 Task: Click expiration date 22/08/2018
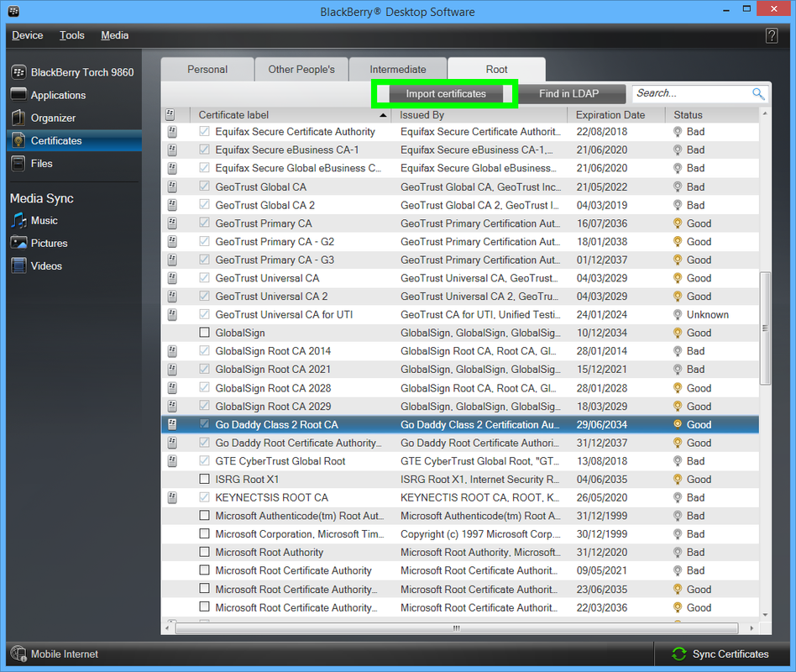(x=601, y=132)
